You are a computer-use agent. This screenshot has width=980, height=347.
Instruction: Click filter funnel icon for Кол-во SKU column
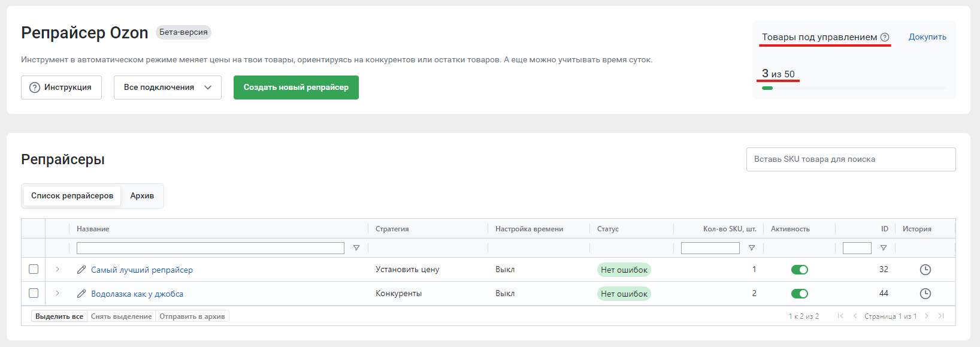tap(752, 248)
